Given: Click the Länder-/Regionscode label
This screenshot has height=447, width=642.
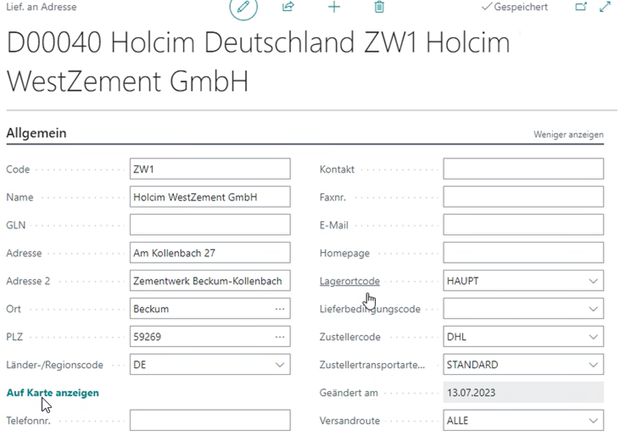Looking at the screenshot, I should [54, 365].
